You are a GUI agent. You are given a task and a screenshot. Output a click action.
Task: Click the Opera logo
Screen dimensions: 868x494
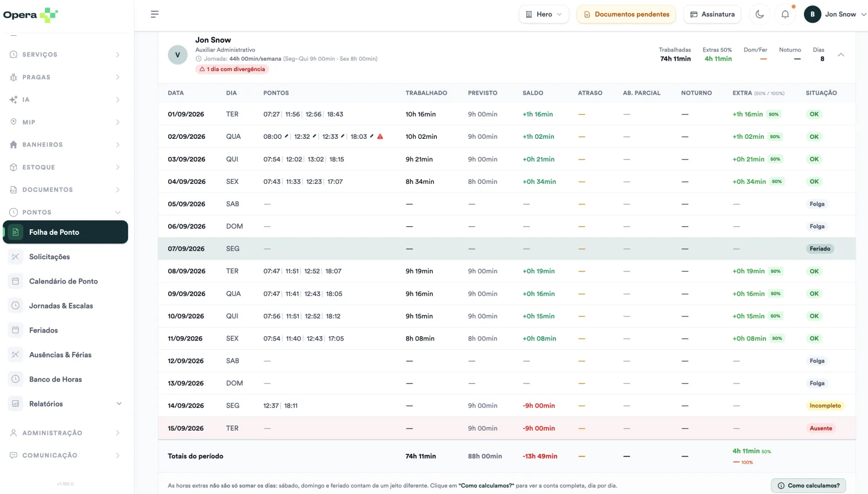click(x=30, y=15)
